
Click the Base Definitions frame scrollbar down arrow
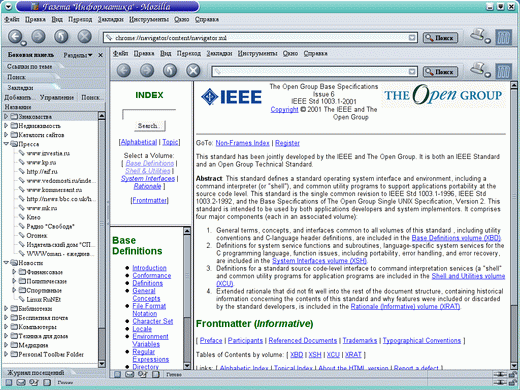[187, 366]
